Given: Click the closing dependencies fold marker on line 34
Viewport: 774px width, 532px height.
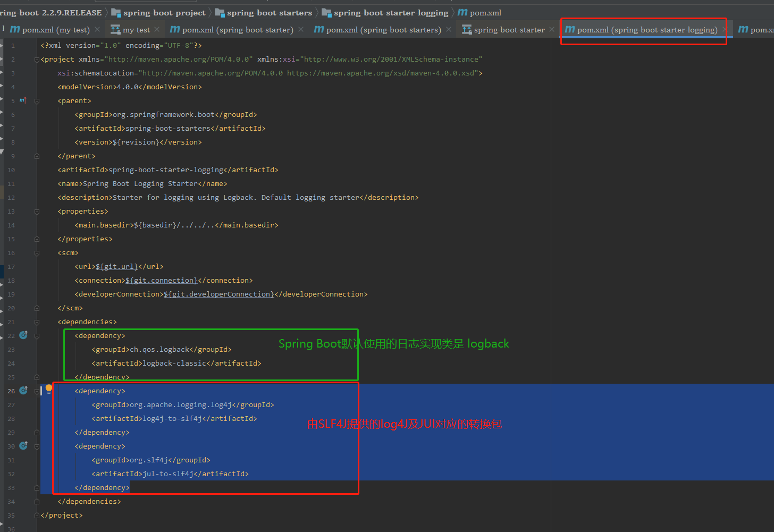Looking at the screenshot, I should click(x=37, y=501).
